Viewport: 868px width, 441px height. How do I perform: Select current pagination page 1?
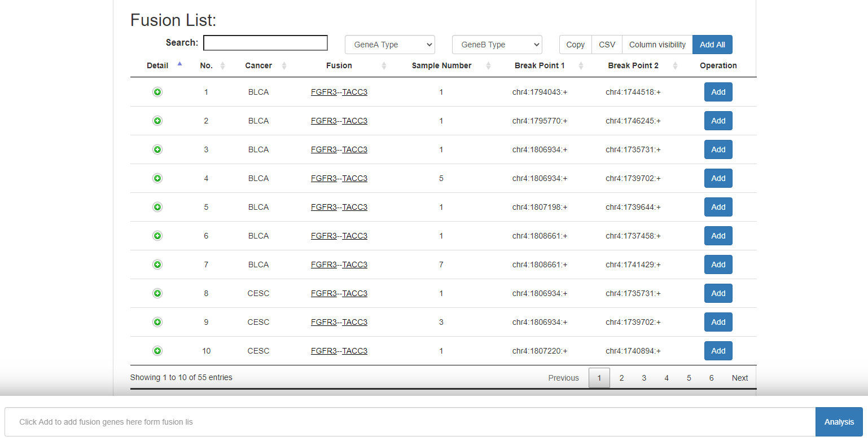(x=599, y=378)
